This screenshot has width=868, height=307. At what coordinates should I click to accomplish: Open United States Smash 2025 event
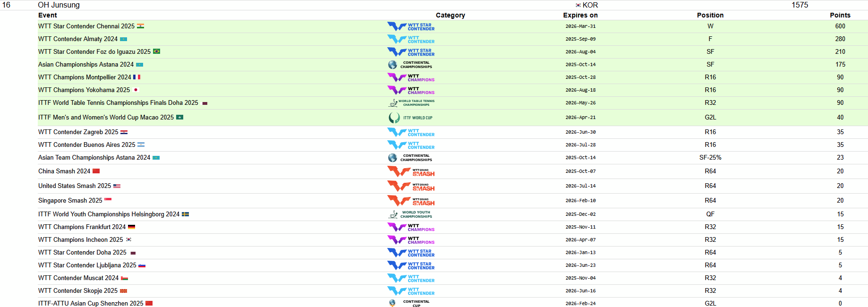(75, 186)
